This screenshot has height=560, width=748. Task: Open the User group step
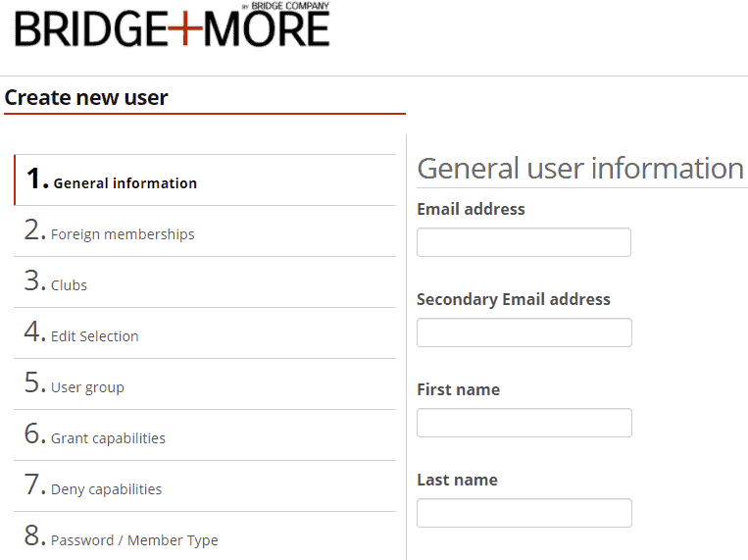[x=87, y=387]
